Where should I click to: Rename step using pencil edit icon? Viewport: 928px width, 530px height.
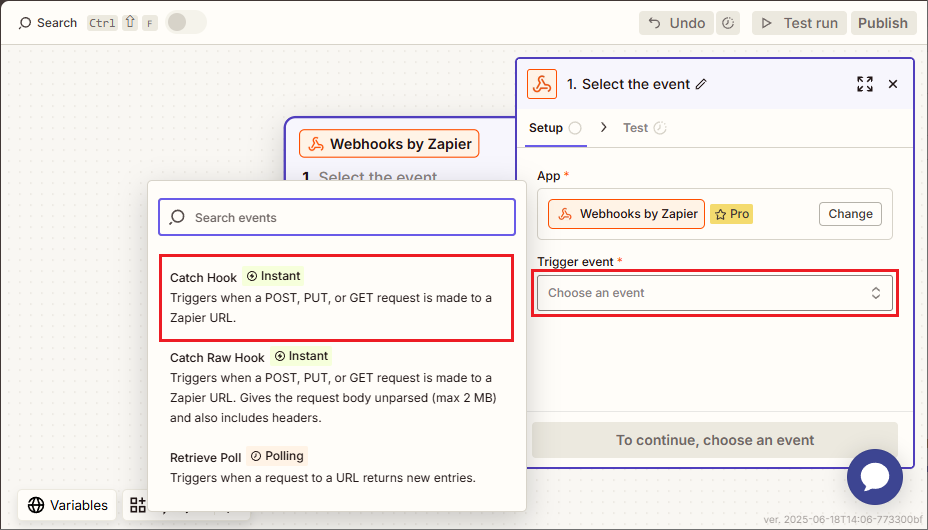[701, 84]
